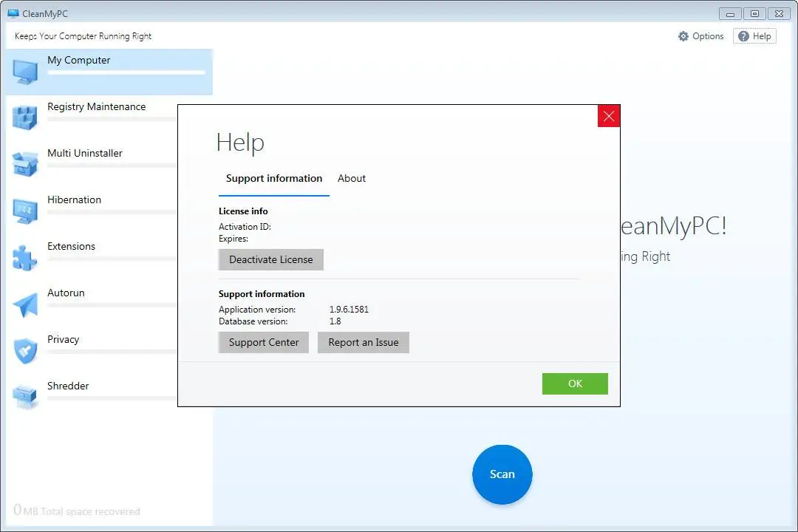Minimize the CleanMyPC window

730,14
